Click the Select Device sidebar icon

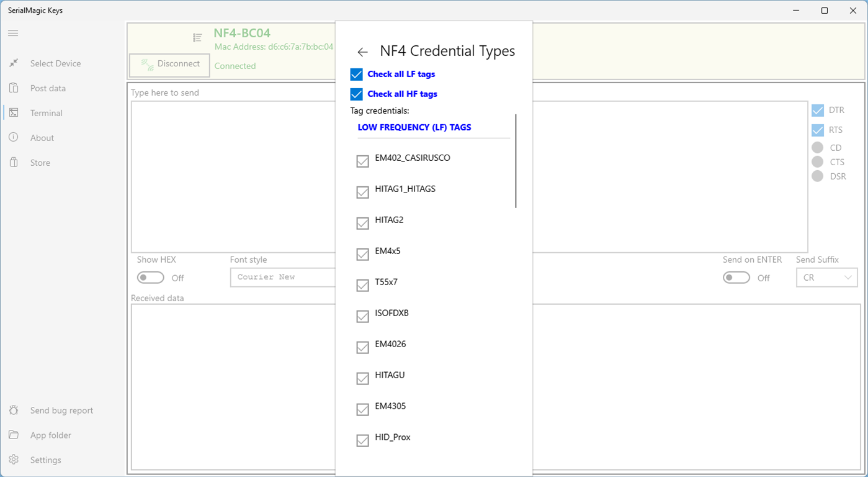[x=14, y=63]
